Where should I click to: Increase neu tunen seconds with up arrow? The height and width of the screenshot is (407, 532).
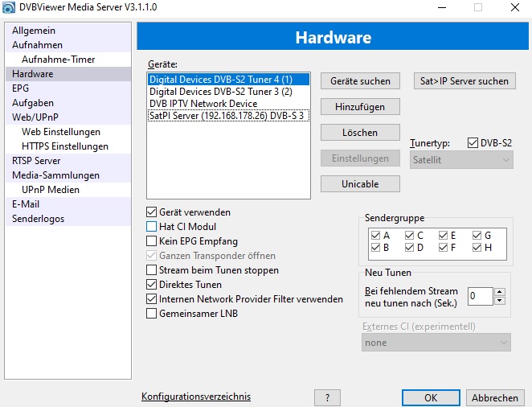point(500,292)
